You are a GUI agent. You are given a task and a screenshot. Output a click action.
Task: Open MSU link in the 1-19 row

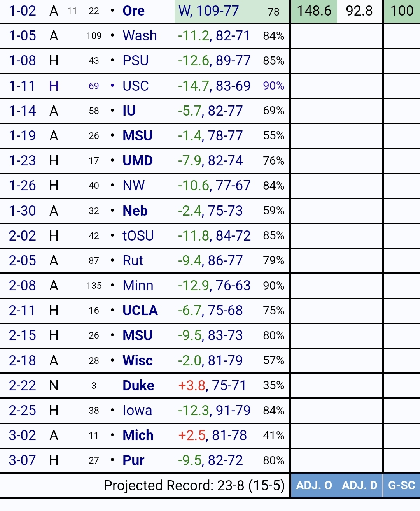click(137, 136)
